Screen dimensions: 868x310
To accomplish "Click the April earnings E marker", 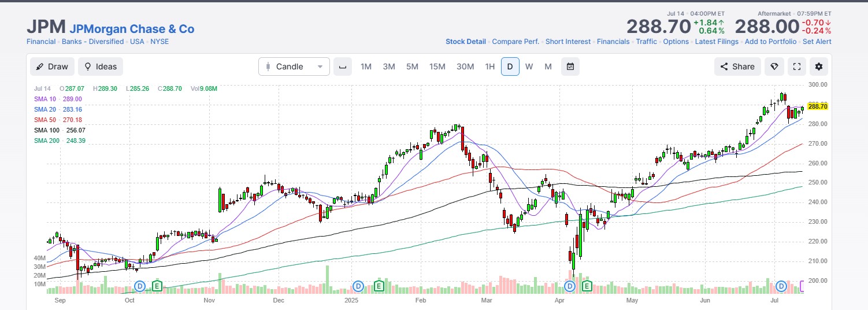I will [x=587, y=286].
